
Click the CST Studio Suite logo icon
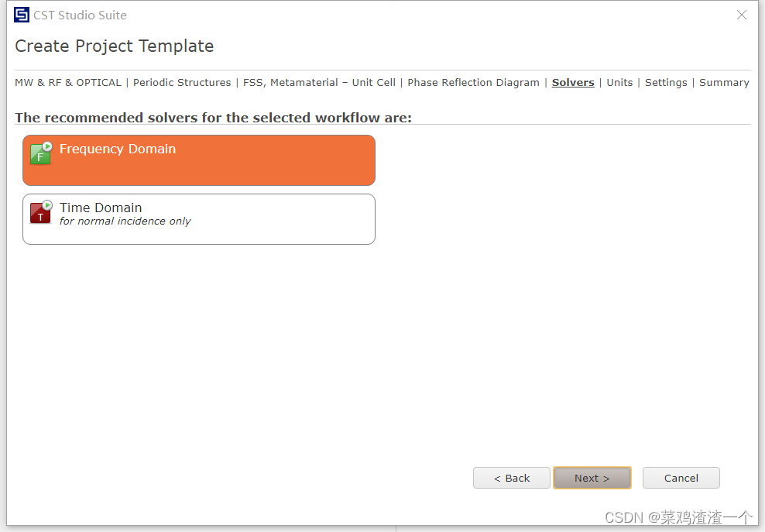coord(22,15)
